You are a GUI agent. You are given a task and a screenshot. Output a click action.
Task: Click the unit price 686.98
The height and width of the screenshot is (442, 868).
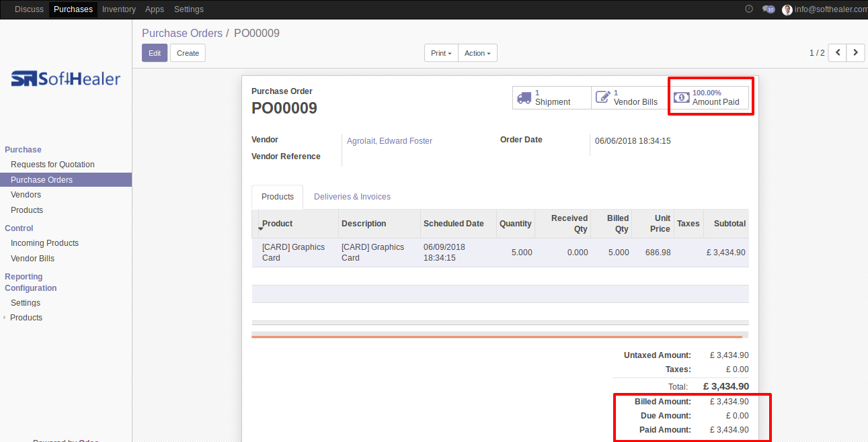coord(658,253)
